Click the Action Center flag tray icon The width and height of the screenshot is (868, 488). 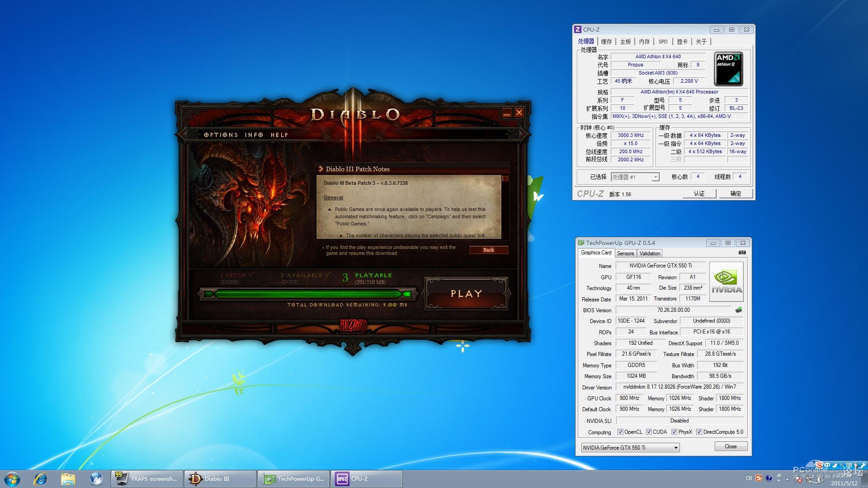tap(798, 480)
